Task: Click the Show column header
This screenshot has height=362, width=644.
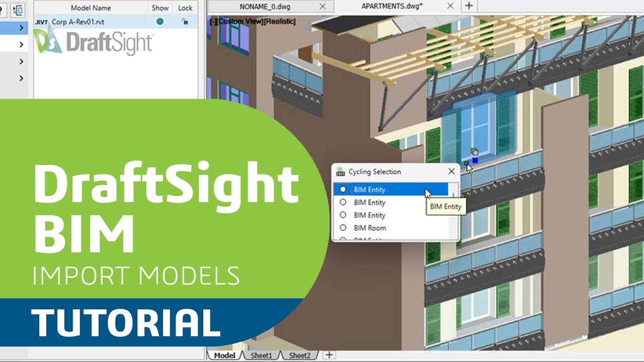Action: click(160, 8)
